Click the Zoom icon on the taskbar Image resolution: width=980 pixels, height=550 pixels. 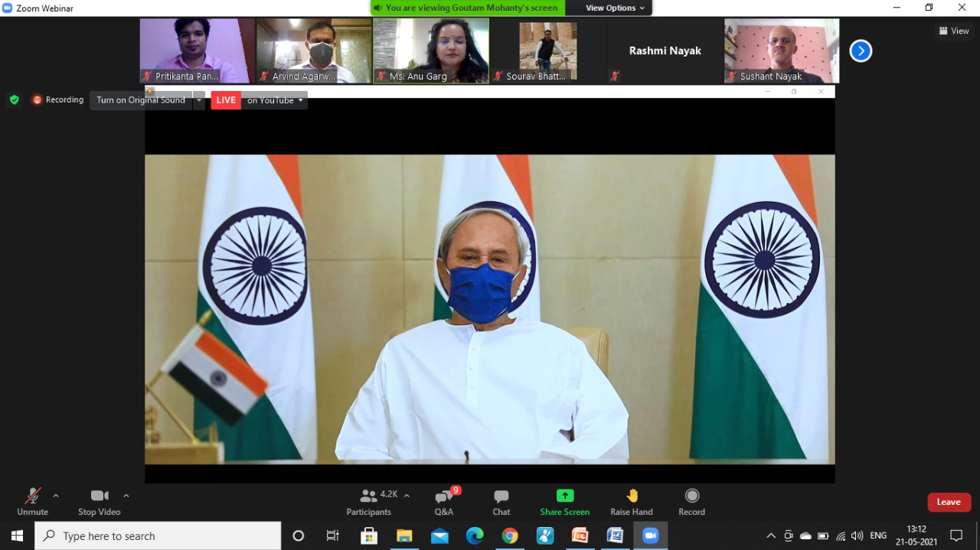(x=650, y=535)
